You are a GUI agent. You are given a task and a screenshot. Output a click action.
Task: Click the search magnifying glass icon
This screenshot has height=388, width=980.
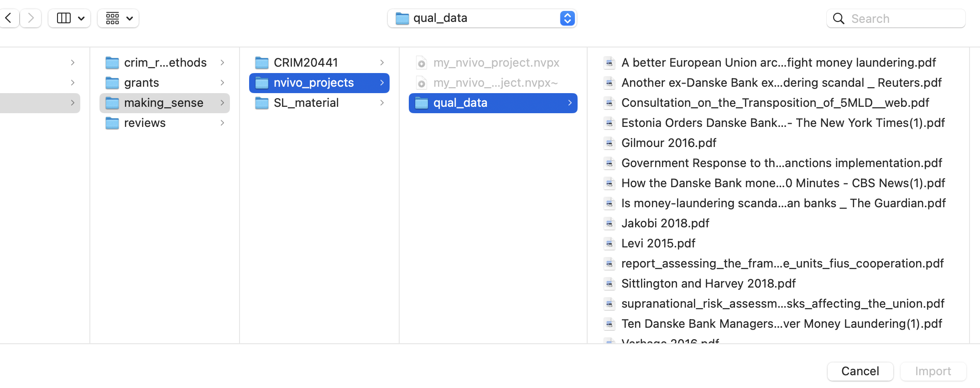839,19
